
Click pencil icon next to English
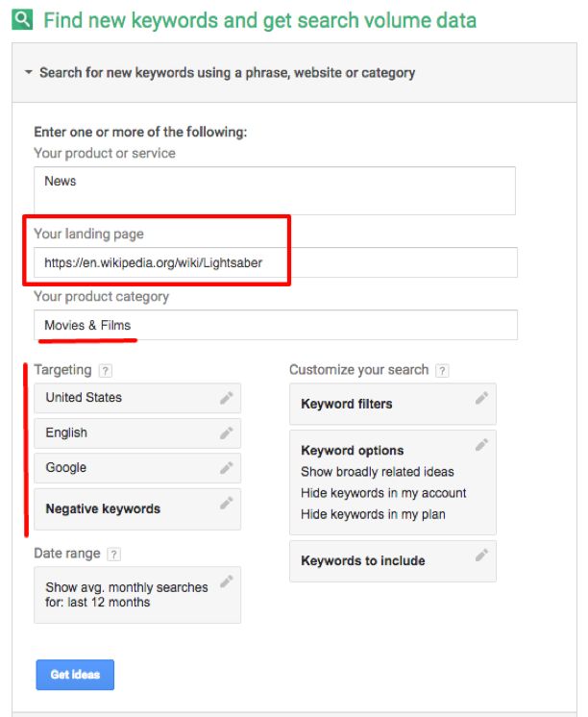[x=226, y=433]
